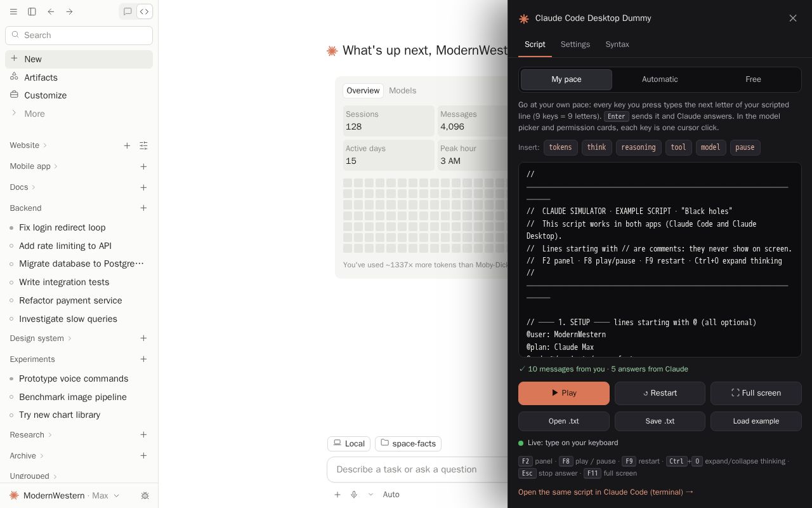Expand the Research group
The width and height of the screenshot is (812, 508).
pos(31,435)
